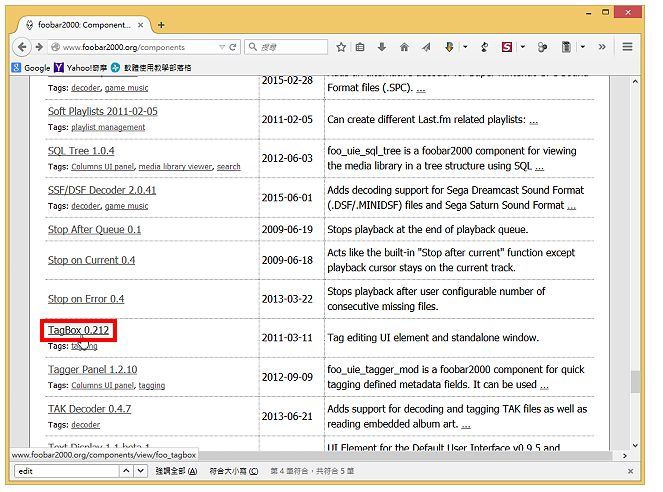Expand the URL history dropdown arrow

click(x=222, y=47)
